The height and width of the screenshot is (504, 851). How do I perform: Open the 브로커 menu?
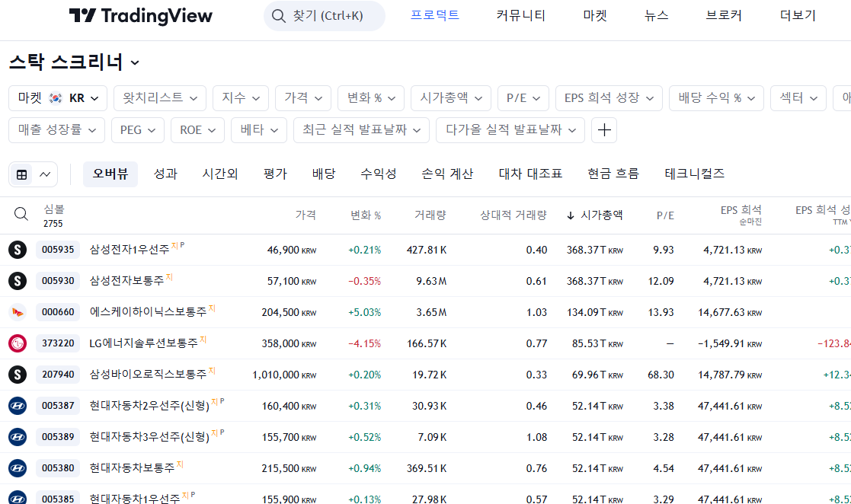click(x=724, y=16)
